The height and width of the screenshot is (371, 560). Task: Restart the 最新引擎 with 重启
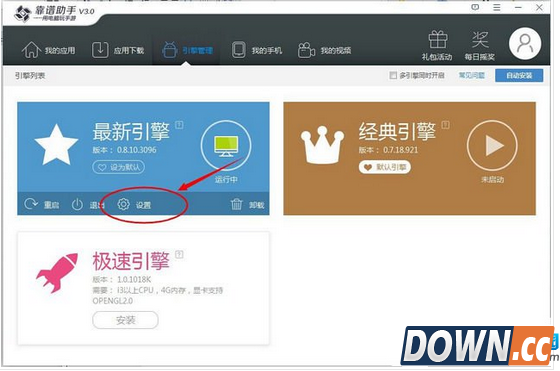pos(42,205)
